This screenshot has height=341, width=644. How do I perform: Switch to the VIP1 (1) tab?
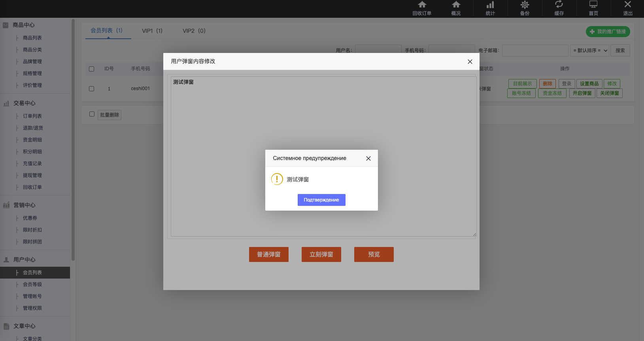pyautogui.click(x=152, y=31)
